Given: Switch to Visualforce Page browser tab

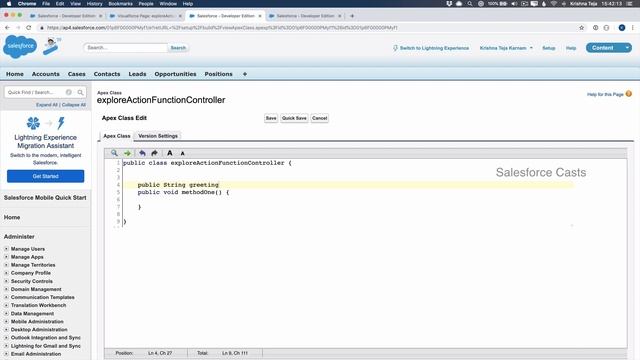Looking at the screenshot, I should coord(145,16).
